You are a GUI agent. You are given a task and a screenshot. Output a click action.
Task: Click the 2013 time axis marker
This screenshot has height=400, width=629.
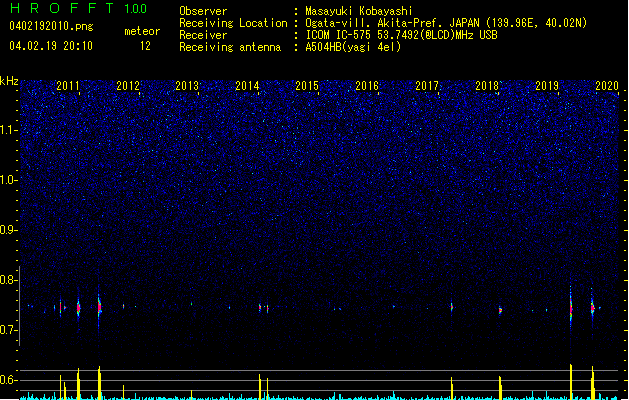coord(187,85)
